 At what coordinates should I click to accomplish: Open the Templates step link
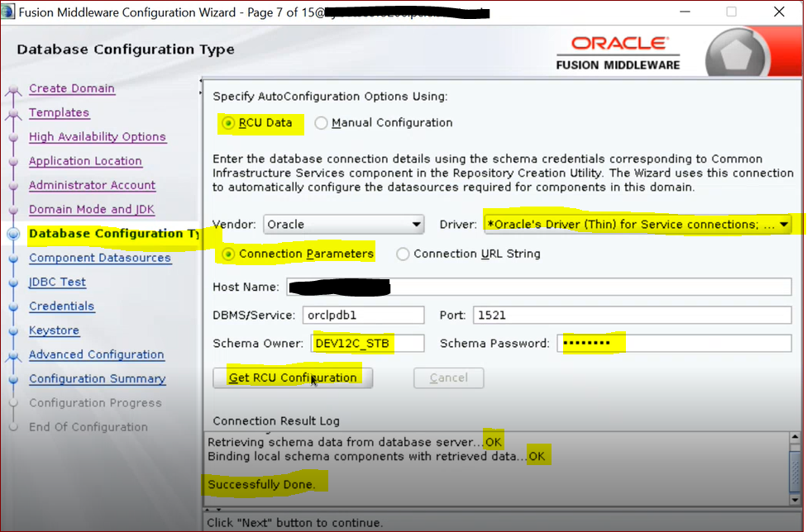pyautogui.click(x=60, y=112)
